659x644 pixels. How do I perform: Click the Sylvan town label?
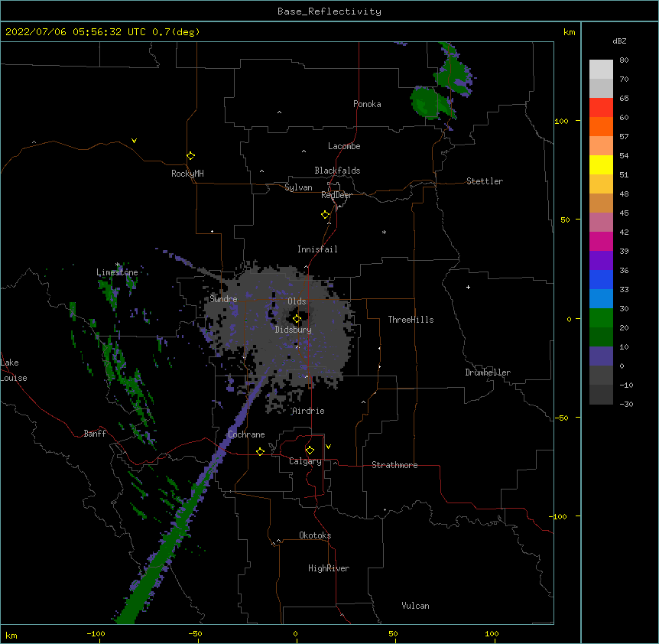coord(298,187)
